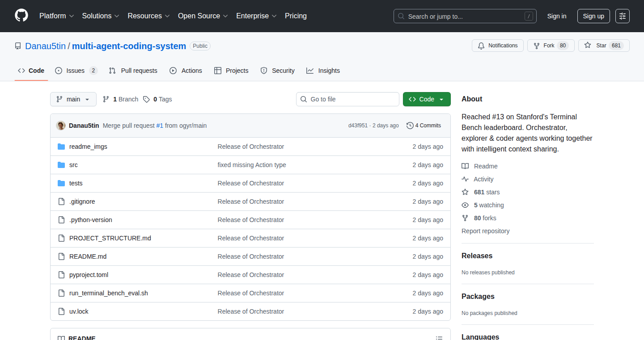
Task: Click the repository icon before Danau5tin
Action: (18, 46)
